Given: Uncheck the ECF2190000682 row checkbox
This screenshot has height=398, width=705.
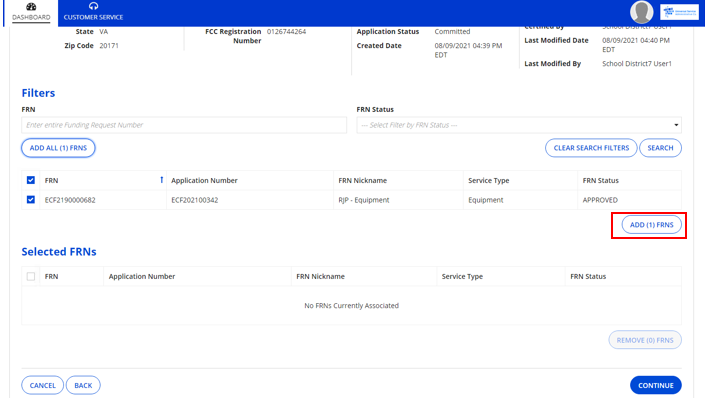Looking at the screenshot, I should 31,199.
